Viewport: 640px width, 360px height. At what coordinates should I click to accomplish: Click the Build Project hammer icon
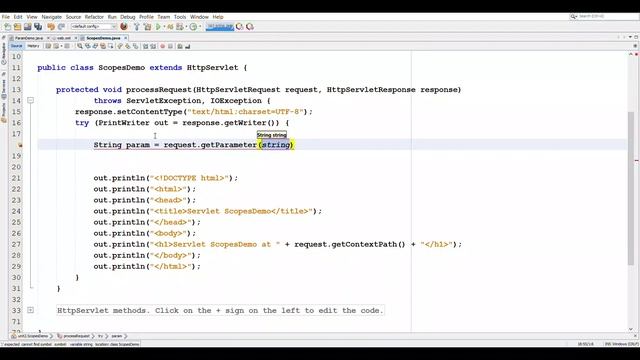[137, 27]
